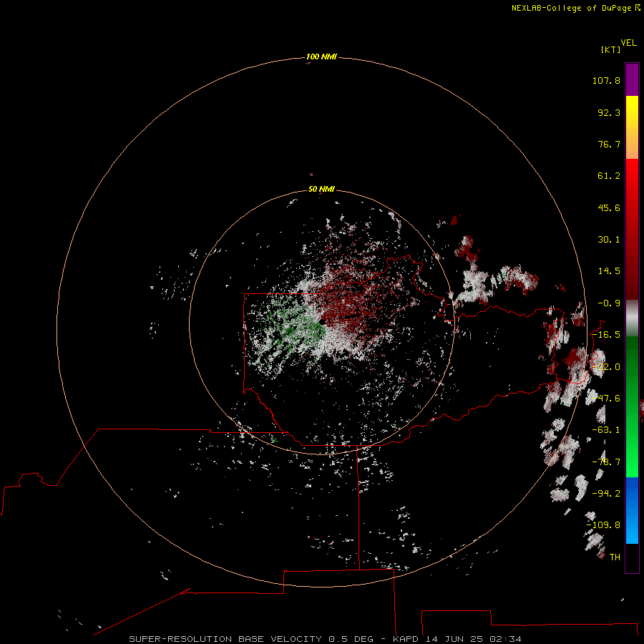
Task: Click the -63.1 legend value
Action: (606, 430)
